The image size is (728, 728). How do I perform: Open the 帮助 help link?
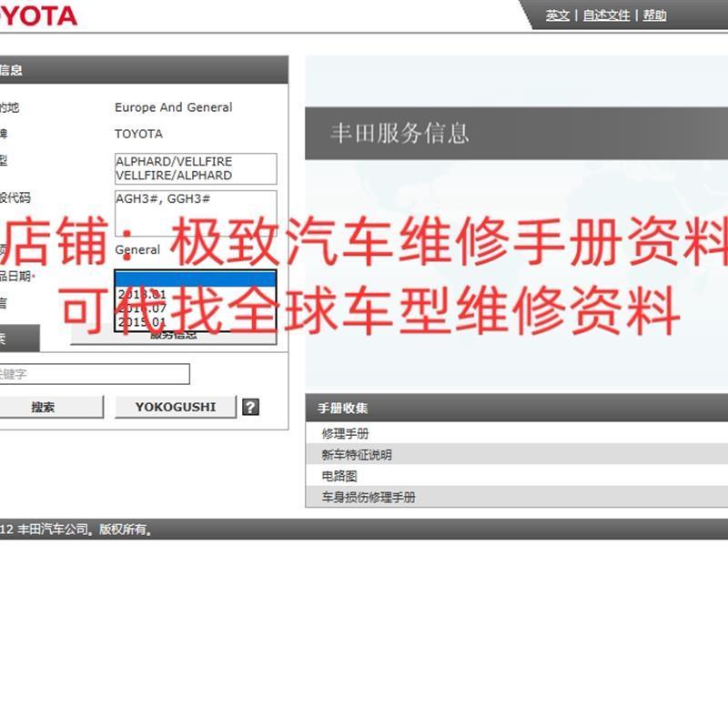[x=654, y=15]
